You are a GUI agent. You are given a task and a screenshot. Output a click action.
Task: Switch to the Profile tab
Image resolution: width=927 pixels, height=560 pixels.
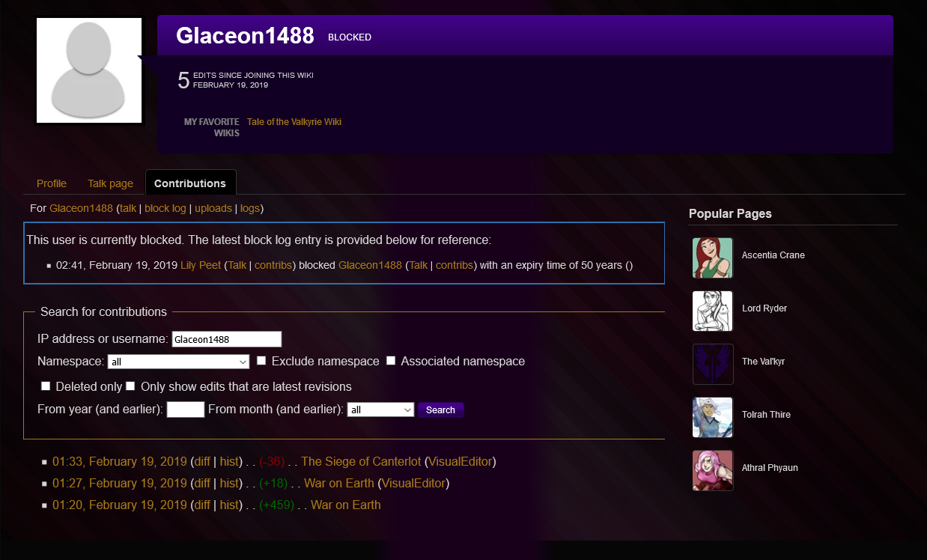(x=52, y=183)
